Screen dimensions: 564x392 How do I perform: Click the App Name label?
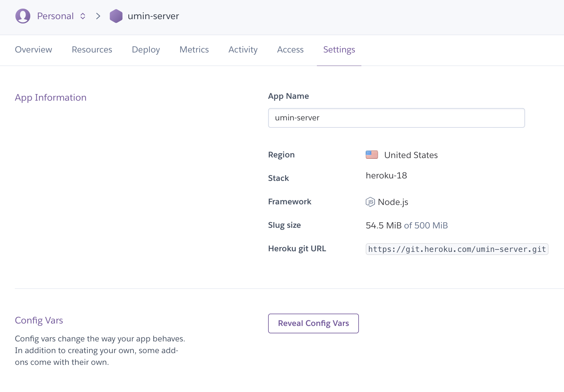pyautogui.click(x=288, y=96)
